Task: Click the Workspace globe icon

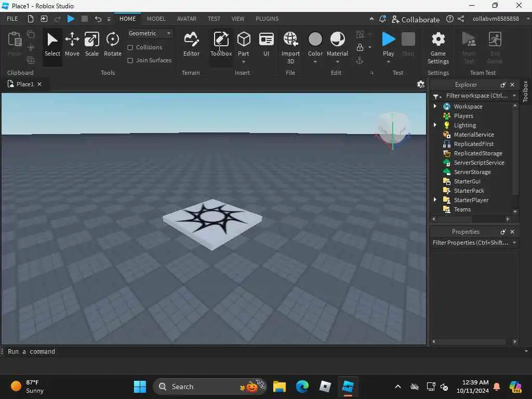Action: tap(446, 107)
